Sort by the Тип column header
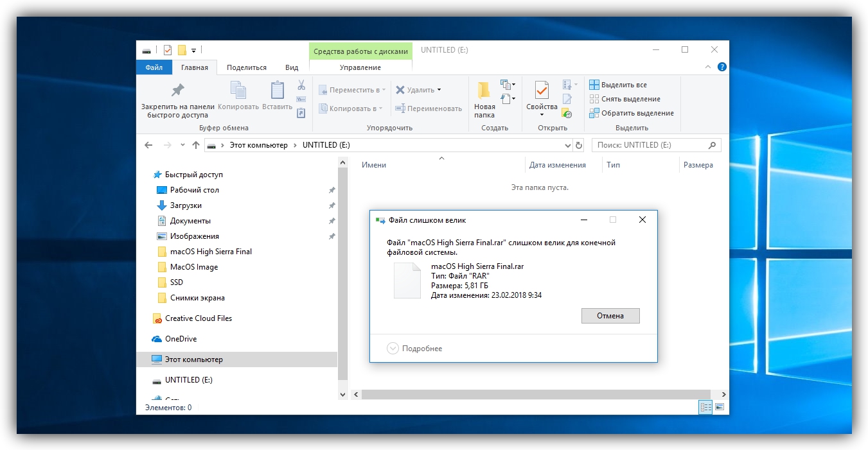 614,165
